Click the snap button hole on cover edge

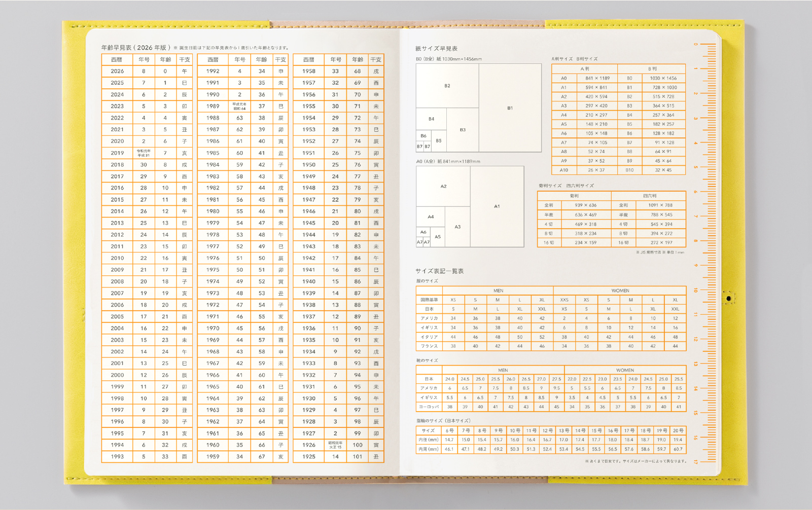728,299
